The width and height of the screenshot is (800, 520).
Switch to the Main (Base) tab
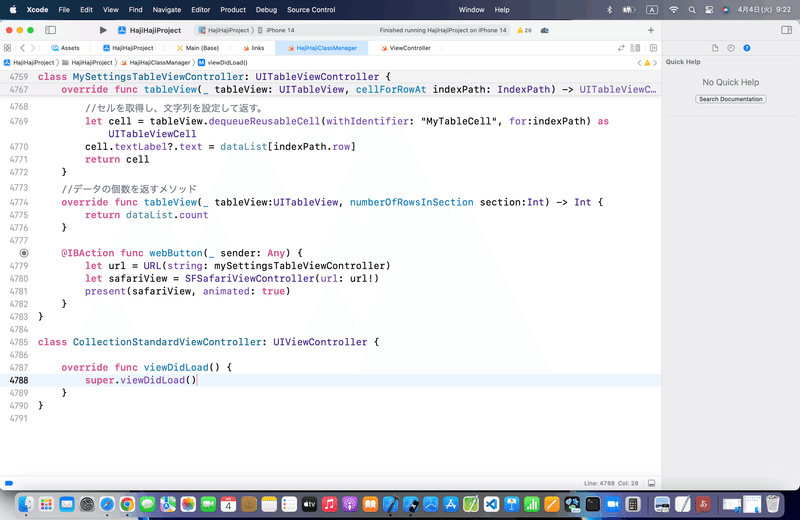tap(197, 48)
